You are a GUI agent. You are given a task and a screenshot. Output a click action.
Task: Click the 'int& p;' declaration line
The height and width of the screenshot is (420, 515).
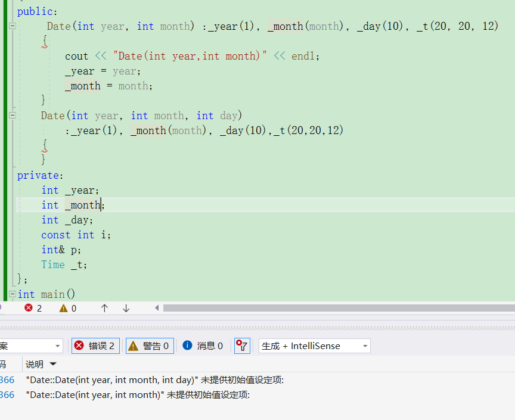(x=61, y=250)
